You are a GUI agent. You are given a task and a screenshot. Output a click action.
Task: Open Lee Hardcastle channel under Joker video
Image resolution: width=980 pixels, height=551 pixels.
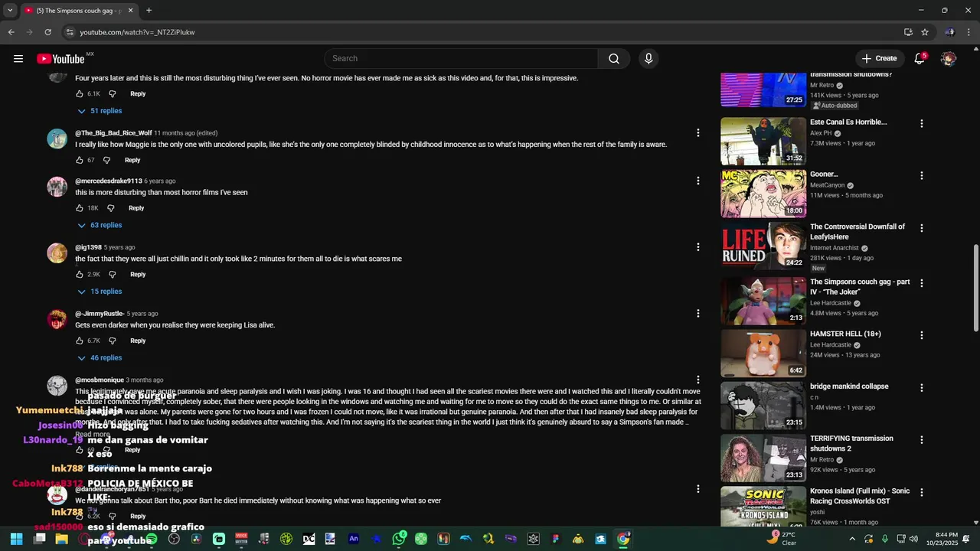(831, 303)
